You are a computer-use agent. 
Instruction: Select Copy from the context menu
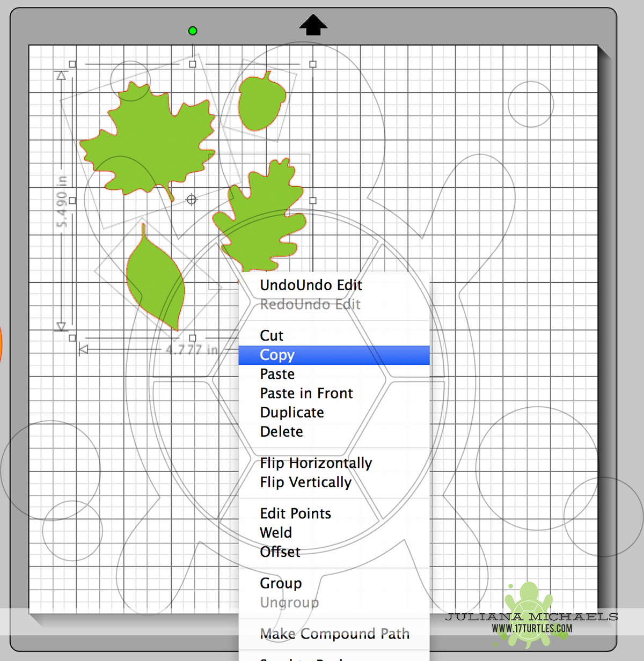tap(277, 355)
